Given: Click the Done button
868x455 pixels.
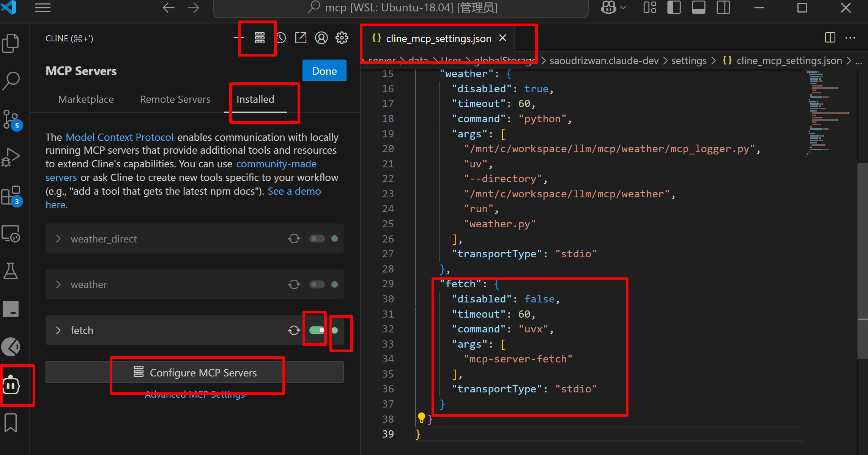Looking at the screenshot, I should [324, 71].
